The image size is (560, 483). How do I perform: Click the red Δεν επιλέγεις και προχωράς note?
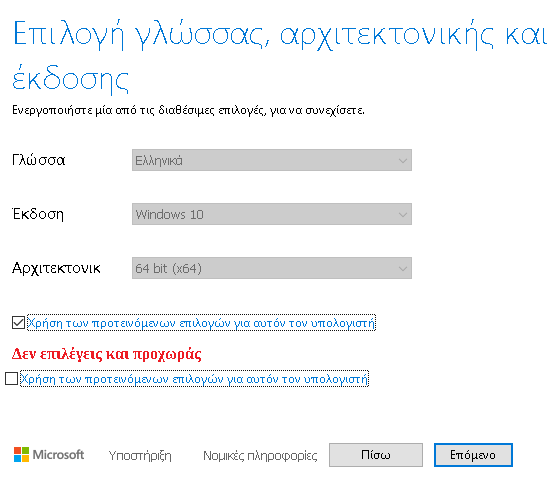[x=106, y=354]
